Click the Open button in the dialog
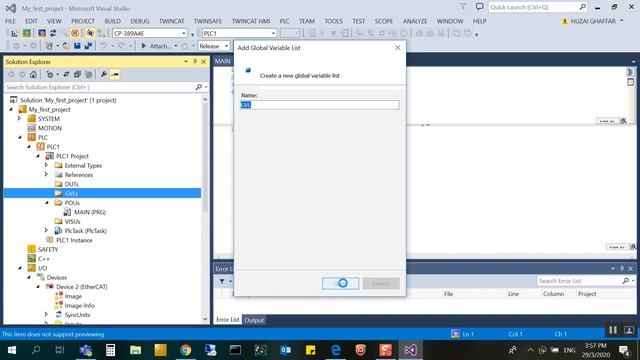 click(340, 283)
